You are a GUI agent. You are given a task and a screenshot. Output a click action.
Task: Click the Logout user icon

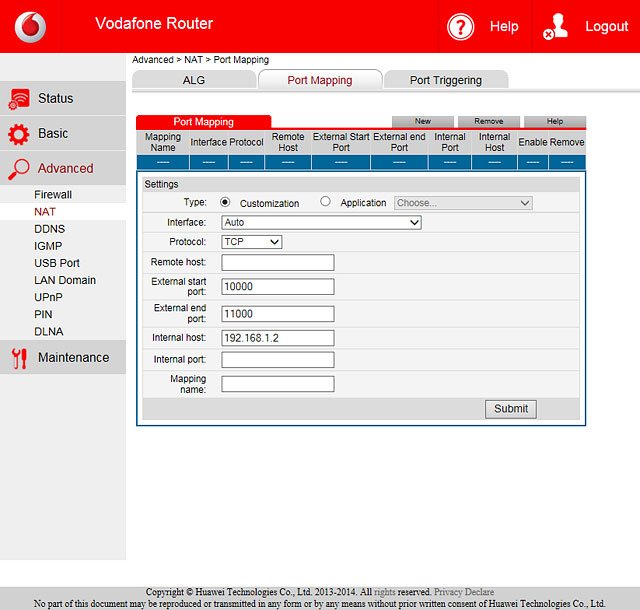tap(556, 26)
